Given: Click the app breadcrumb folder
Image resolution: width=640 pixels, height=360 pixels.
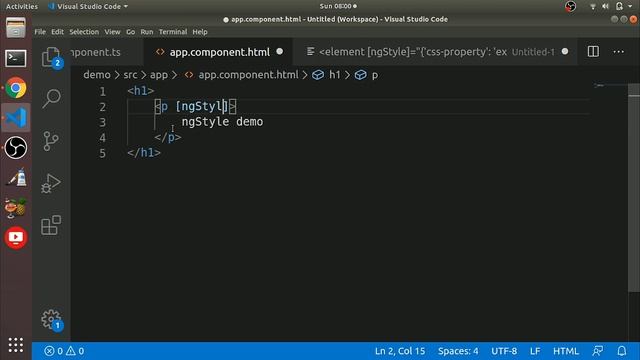Looking at the screenshot, I should [159, 75].
